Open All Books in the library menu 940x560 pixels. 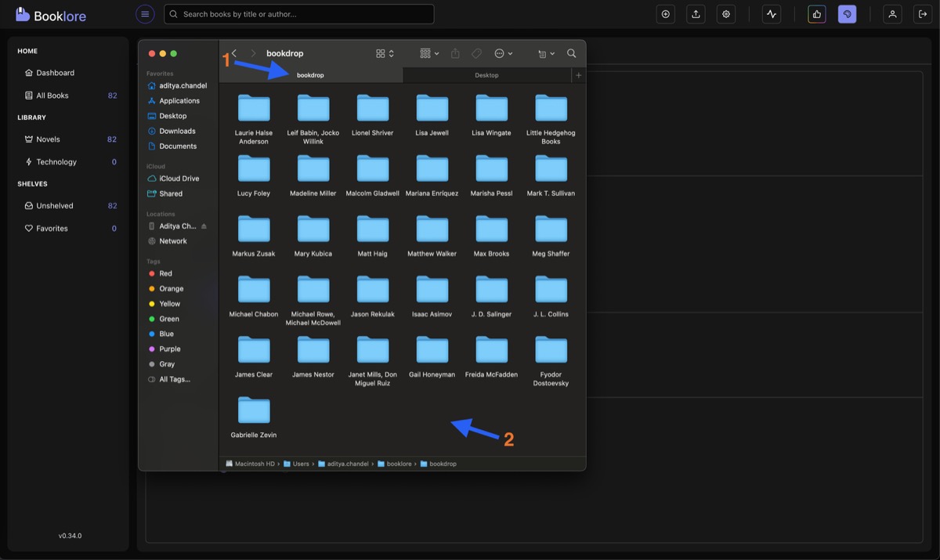tap(49, 95)
